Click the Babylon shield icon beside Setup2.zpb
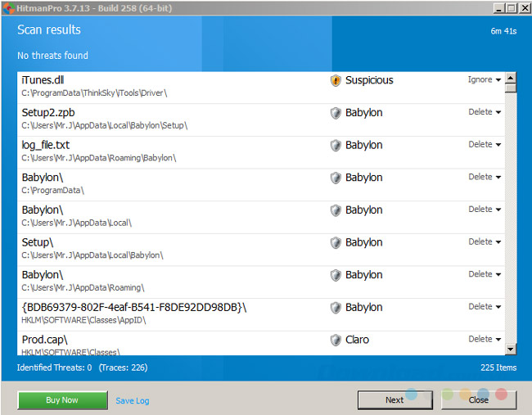This screenshot has height=415, width=532. point(336,113)
